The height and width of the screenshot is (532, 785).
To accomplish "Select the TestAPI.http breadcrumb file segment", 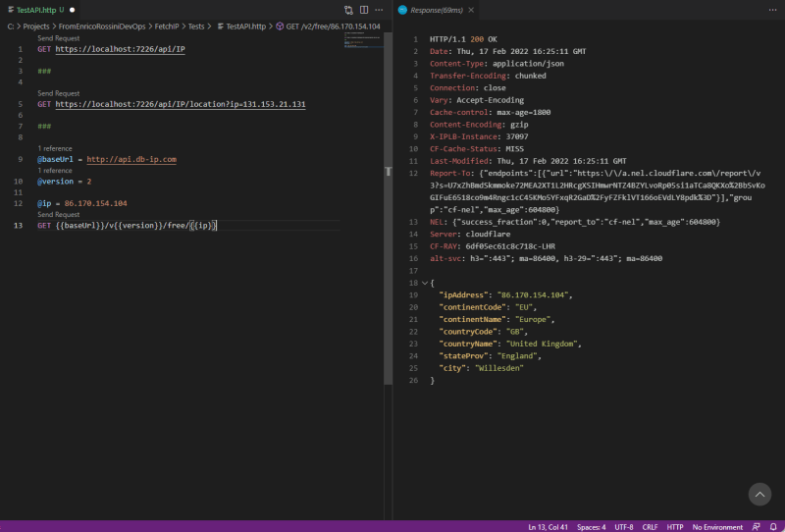I will pyautogui.click(x=241, y=27).
